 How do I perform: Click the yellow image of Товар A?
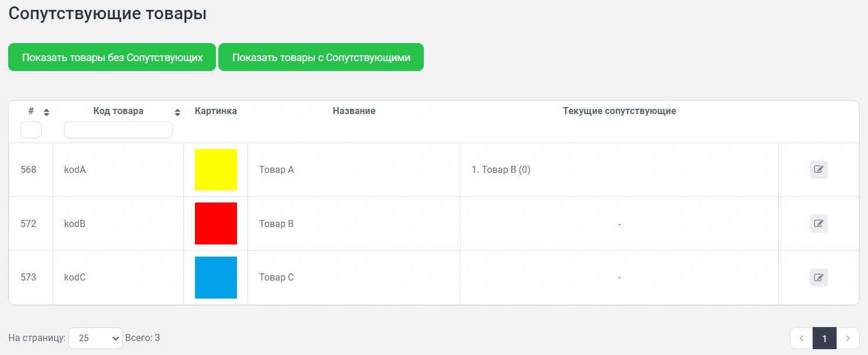coord(216,169)
